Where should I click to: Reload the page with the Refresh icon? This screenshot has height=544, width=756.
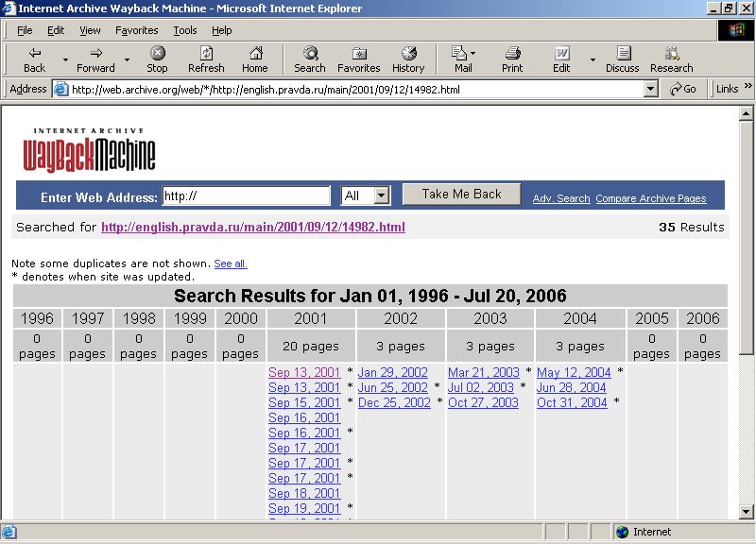click(x=206, y=53)
